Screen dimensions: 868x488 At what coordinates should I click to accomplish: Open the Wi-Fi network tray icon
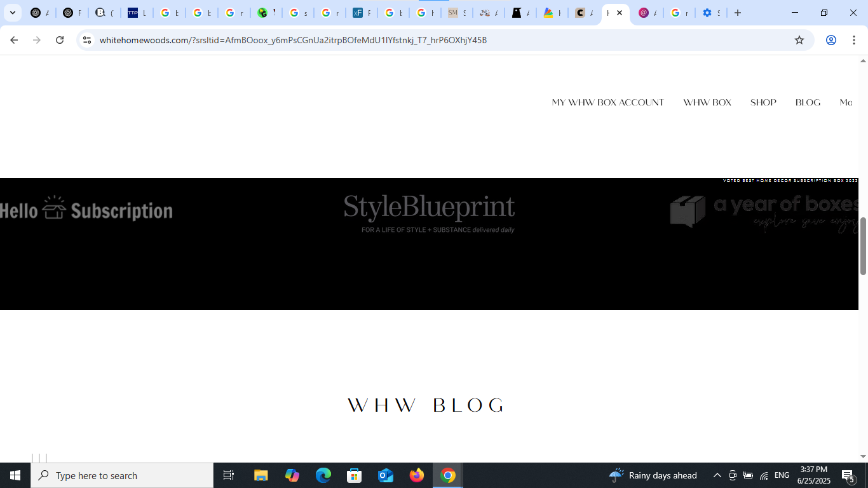pyautogui.click(x=764, y=475)
